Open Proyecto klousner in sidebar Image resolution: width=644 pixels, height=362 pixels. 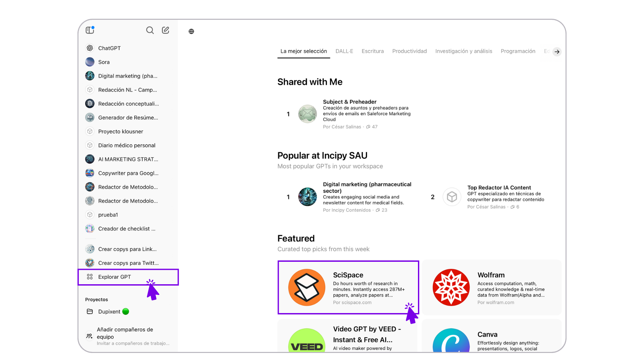[x=128, y=131]
